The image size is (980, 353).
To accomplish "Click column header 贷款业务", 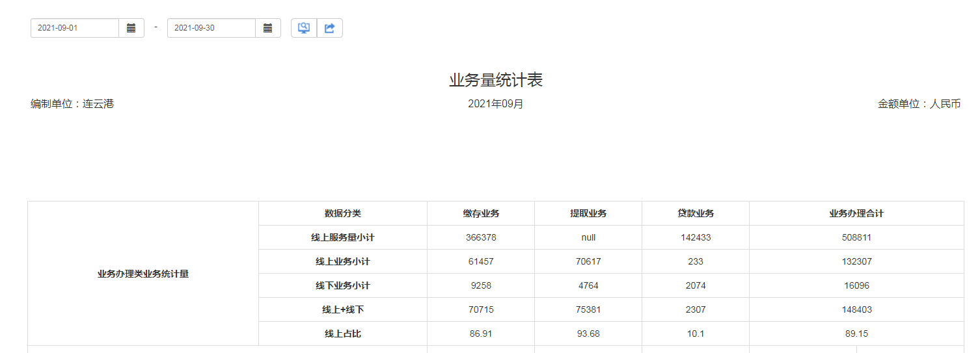I will coord(696,213).
